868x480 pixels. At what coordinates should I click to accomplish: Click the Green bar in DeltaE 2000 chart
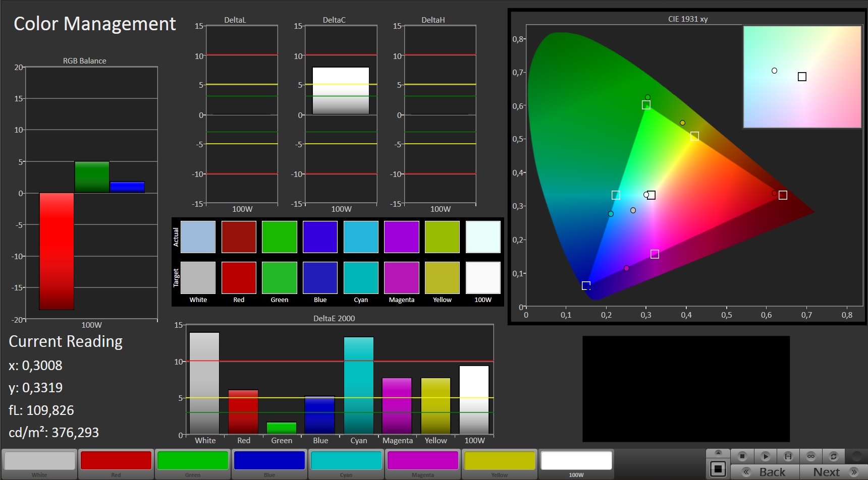coord(282,428)
